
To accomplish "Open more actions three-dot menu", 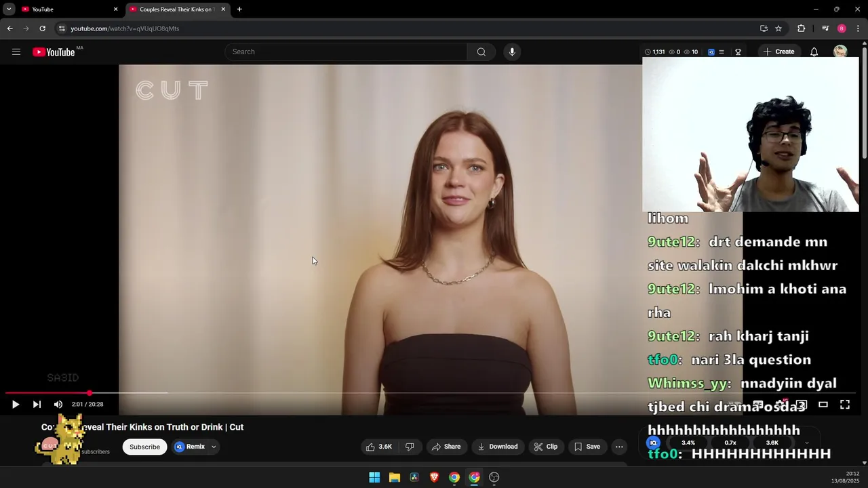I will pos(619,447).
